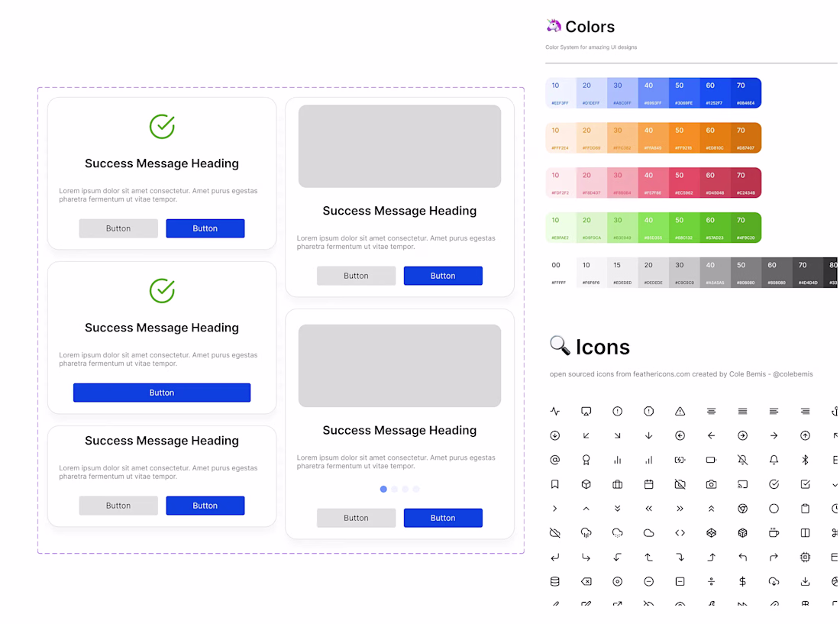
Task: Click the Icons section heading
Action: click(x=603, y=347)
